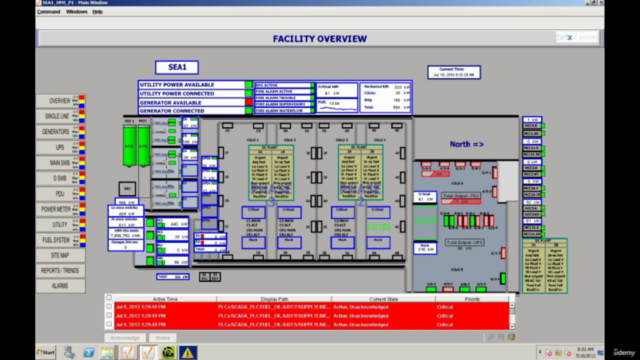
Task: Open the green spiral taskbar icon
Action: (x=168, y=352)
